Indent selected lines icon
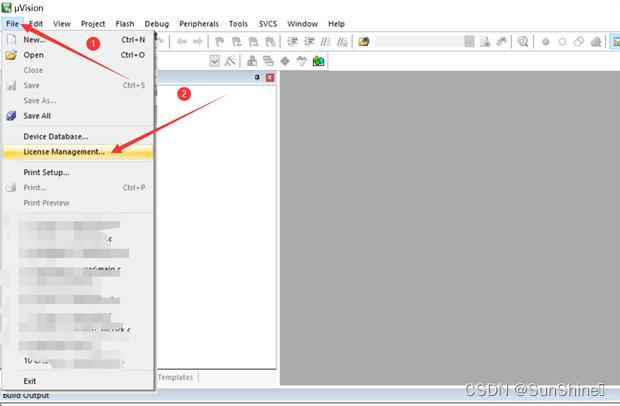 [x=292, y=42]
